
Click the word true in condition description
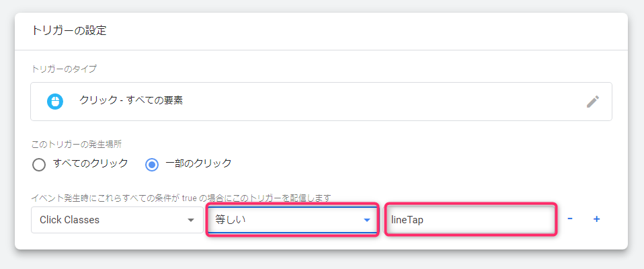pyautogui.click(x=190, y=198)
